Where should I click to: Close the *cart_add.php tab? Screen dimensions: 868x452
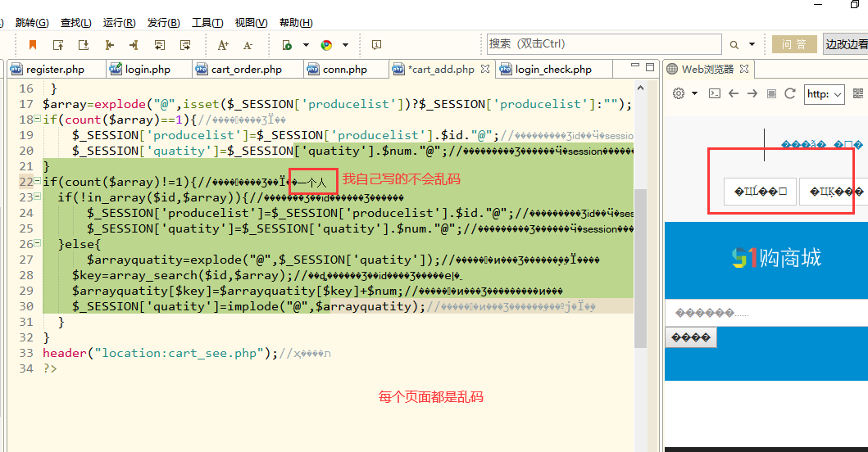pos(485,69)
